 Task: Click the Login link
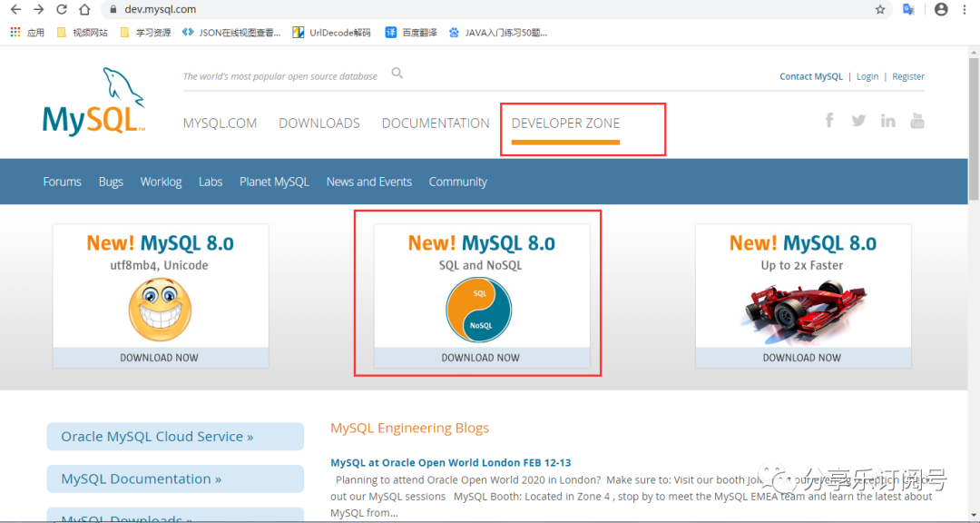click(867, 76)
